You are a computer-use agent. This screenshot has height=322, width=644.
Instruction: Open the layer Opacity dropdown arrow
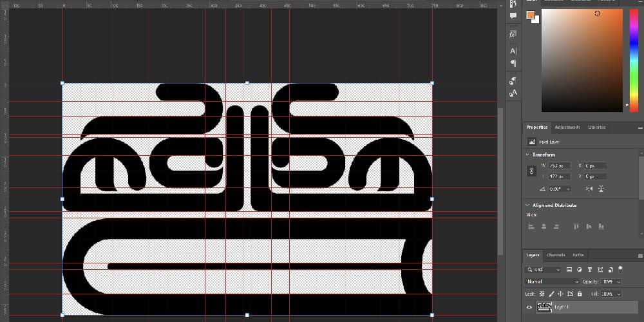point(619,281)
